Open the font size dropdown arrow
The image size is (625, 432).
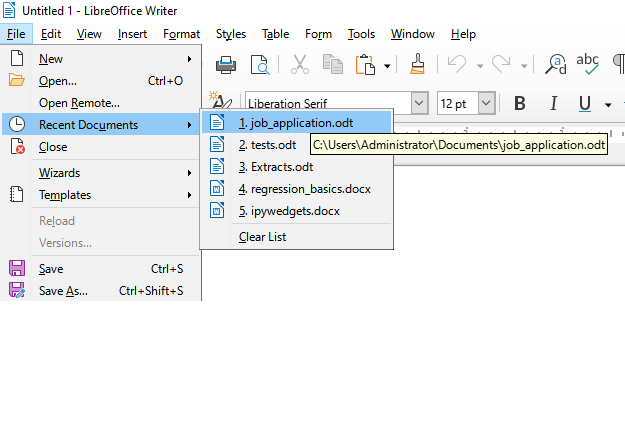coord(486,104)
